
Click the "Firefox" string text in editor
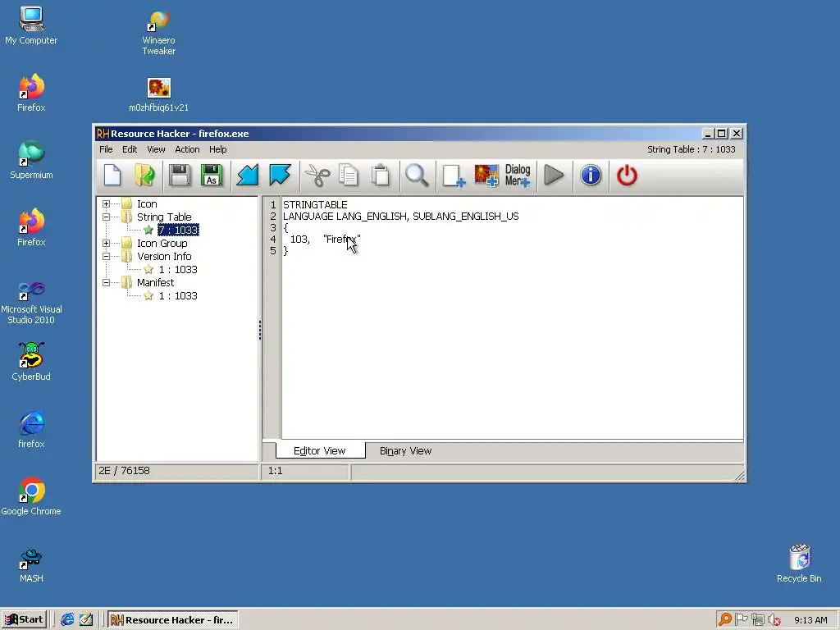[x=342, y=239]
